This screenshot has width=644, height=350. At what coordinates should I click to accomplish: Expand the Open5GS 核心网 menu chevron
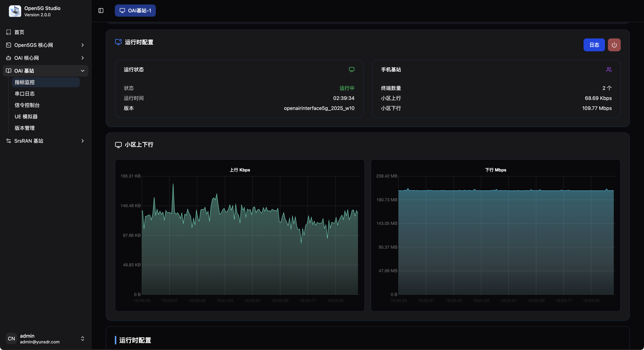(x=82, y=45)
